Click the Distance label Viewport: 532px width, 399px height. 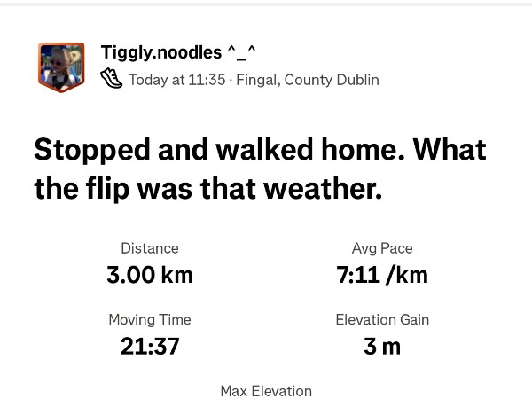click(x=150, y=248)
